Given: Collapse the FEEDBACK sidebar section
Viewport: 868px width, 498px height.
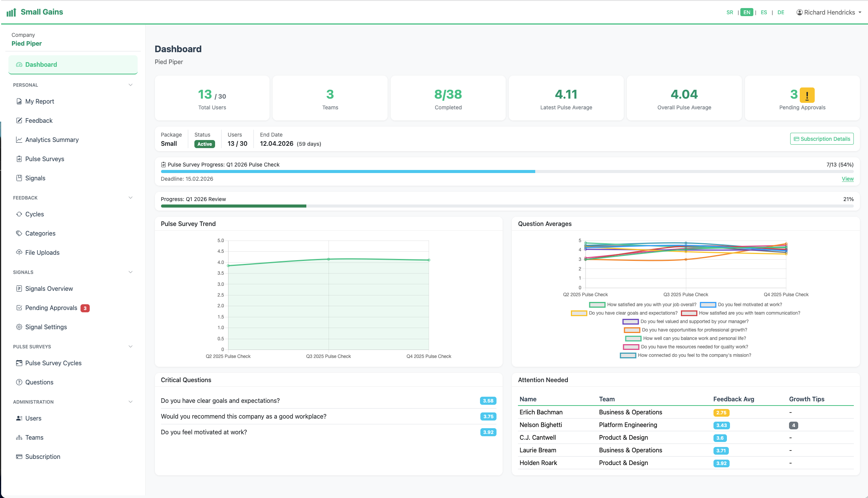Looking at the screenshot, I should click(x=130, y=198).
